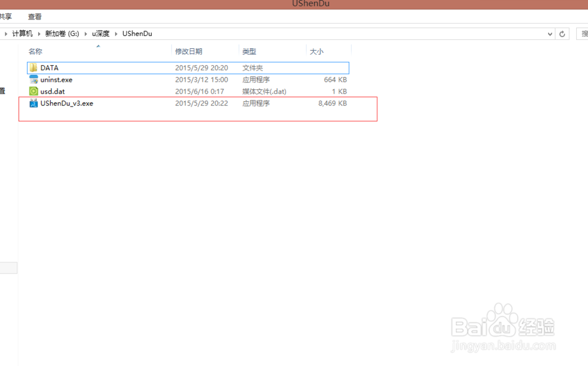The height and width of the screenshot is (366, 588).
Task: Refresh the current folder view
Action: coord(562,34)
